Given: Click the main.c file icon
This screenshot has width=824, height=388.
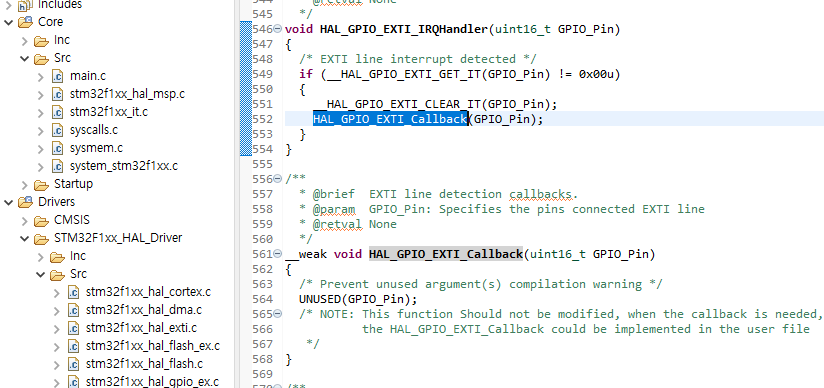Looking at the screenshot, I should point(57,76).
